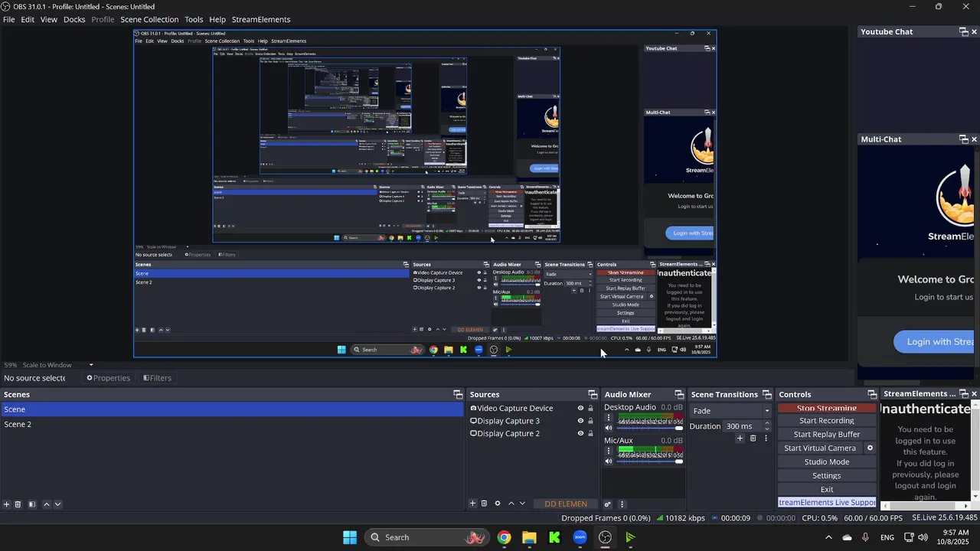Viewport: 980px width, 551px height.
Task: Open transition properties three-dot menu
Action: [766, 439]
